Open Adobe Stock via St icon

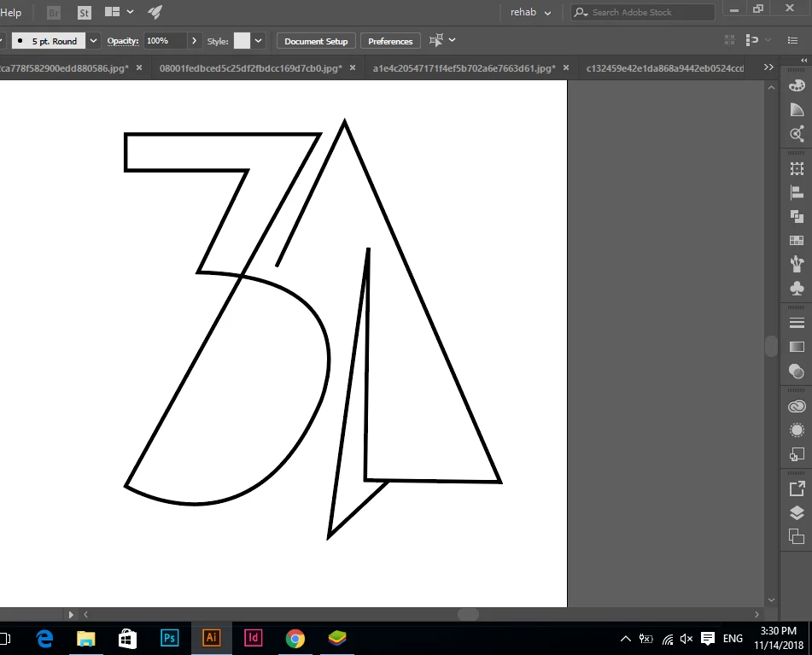(x=85, y=13)
